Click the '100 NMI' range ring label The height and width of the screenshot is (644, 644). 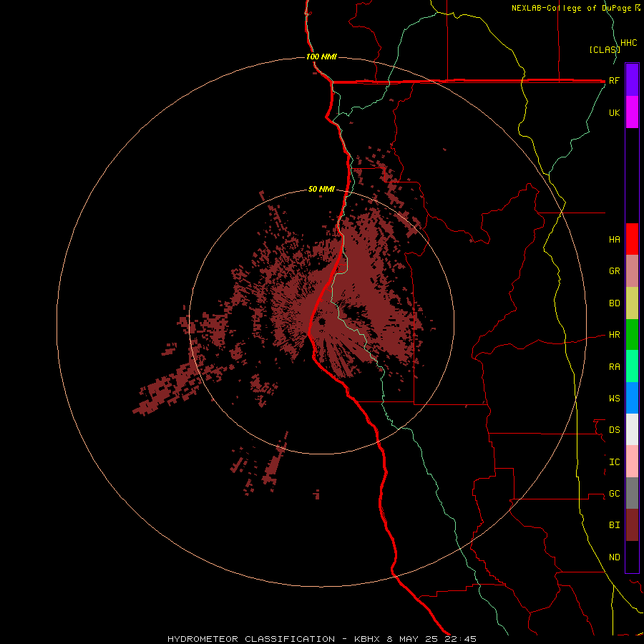pos(321,57)
